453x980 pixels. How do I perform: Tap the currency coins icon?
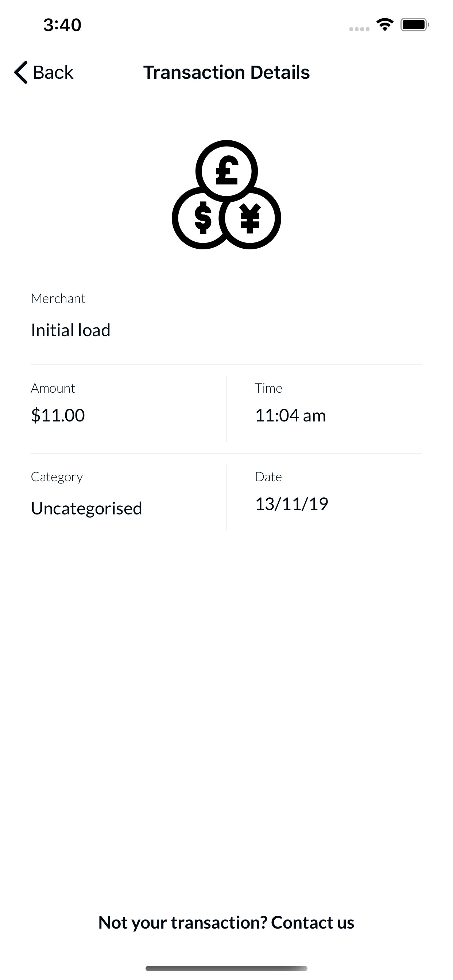point(226,195)
